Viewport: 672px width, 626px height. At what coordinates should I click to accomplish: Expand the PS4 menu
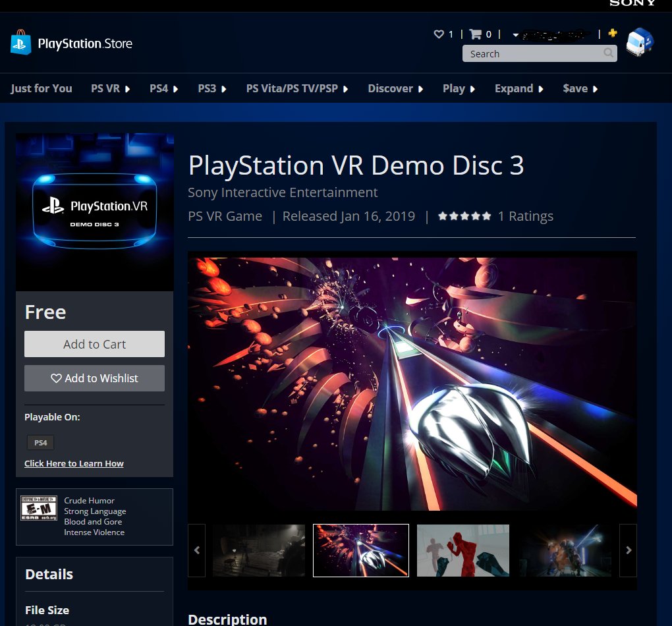coord(163,88)
